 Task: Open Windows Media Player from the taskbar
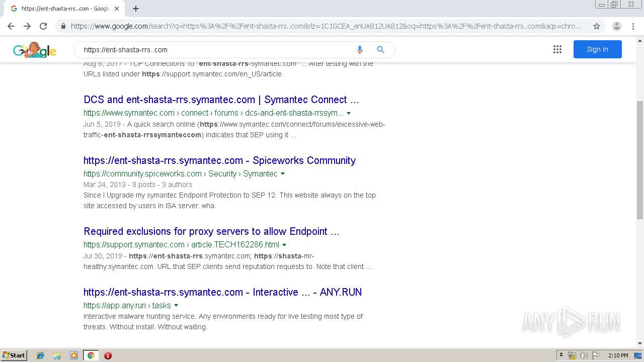click(74, 355)
